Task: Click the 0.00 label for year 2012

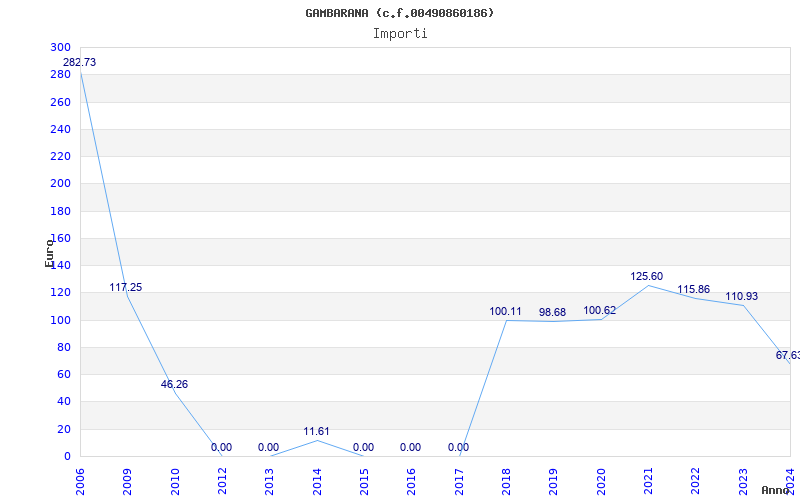Action: click(221, 447)
